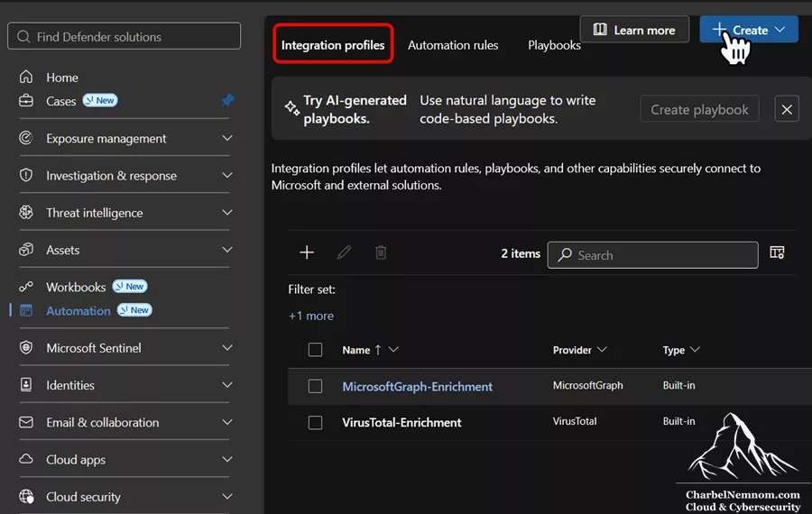Open the customize columns icon

click(x=777, y=252)
